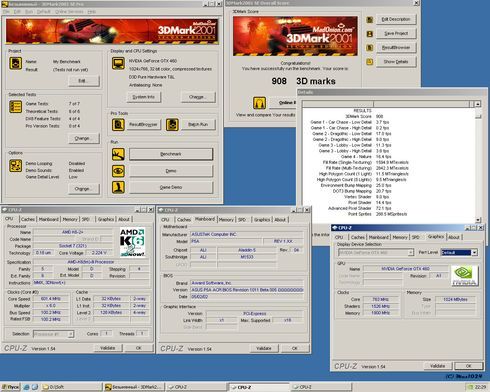This screenshot has width=490, height=392.
Task: Click the Selected Tests checklist icon
Action: coord(15,107)
